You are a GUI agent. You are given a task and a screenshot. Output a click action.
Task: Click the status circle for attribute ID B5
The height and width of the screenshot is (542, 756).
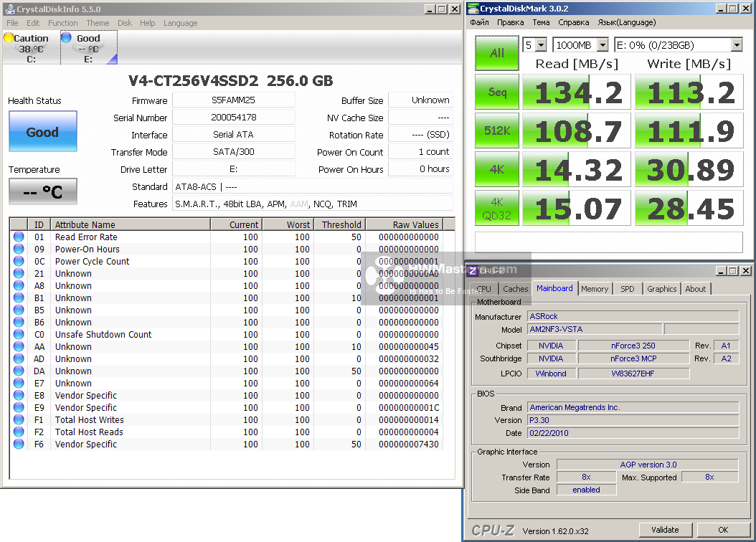click(19, 310)
